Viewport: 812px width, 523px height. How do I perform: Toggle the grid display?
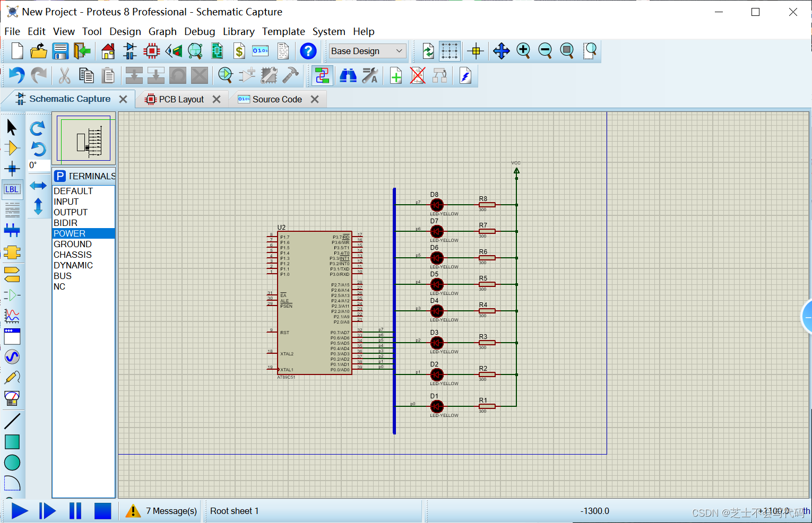pos(449,51)
